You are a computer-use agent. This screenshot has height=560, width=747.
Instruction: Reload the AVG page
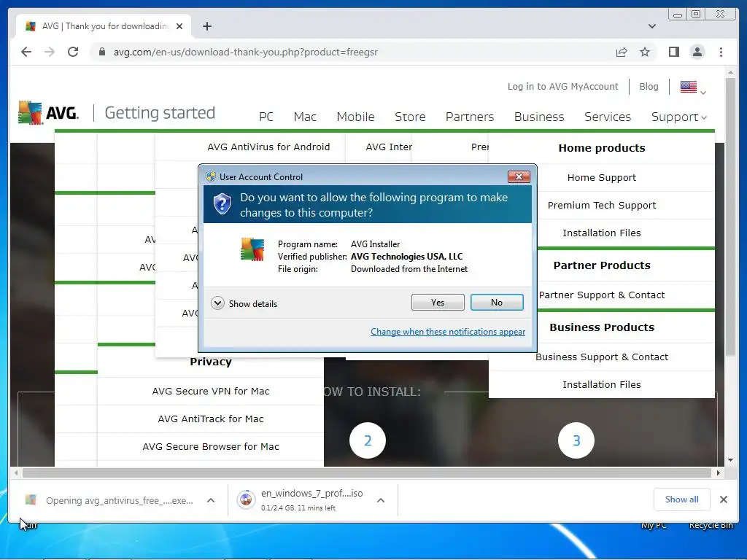[73, 52]
